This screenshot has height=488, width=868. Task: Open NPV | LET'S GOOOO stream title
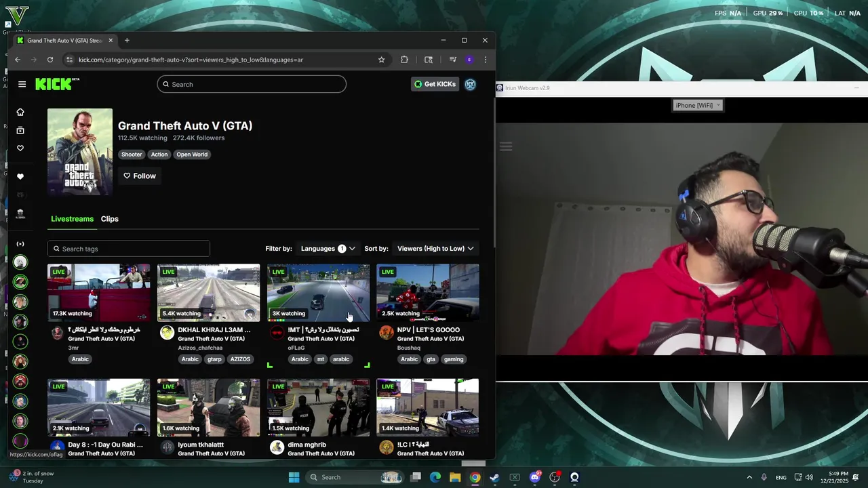tap(429, 330)
